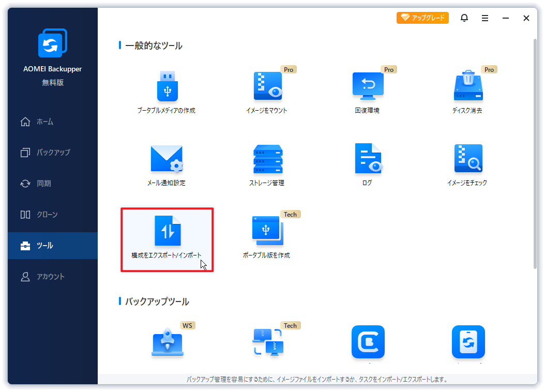Click the 一般的なツール heading
This screenshot has width=545, height=392.
click(x=154, y=46)
